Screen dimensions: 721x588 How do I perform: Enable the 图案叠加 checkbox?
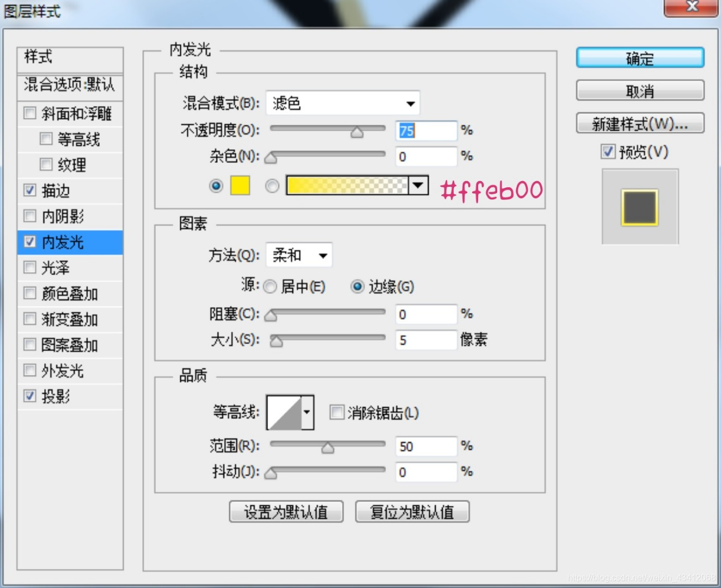pos(29,345)
